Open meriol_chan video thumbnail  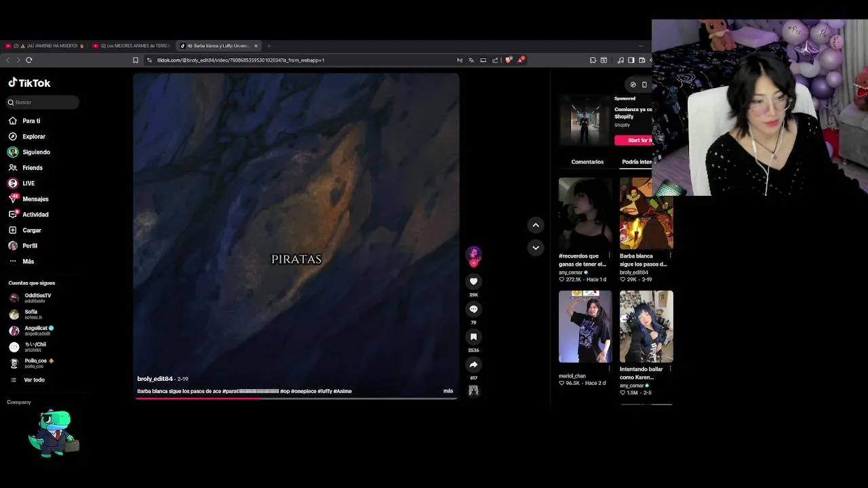point(585,327)
